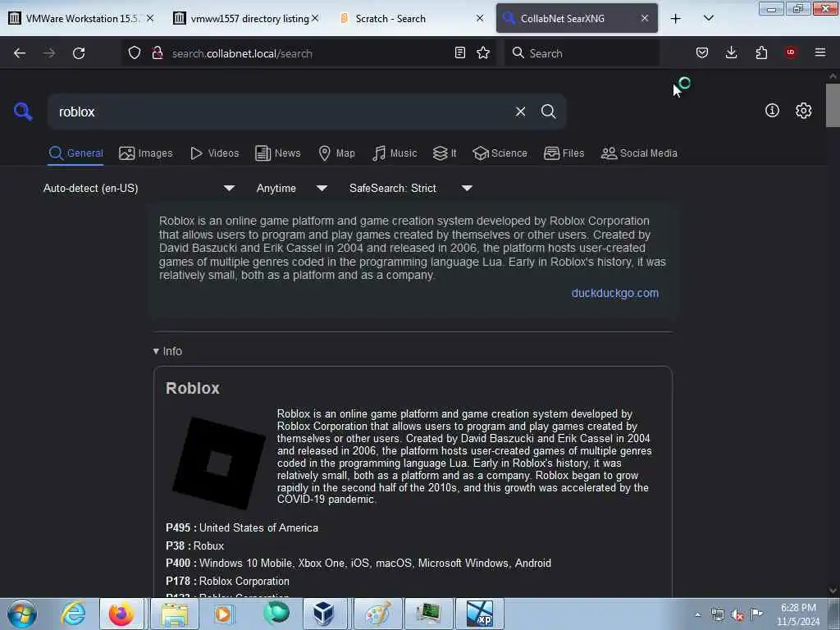The image size is (840, 630).
Task: Close the VMWare Workstation tab
Action: (150, 18)
